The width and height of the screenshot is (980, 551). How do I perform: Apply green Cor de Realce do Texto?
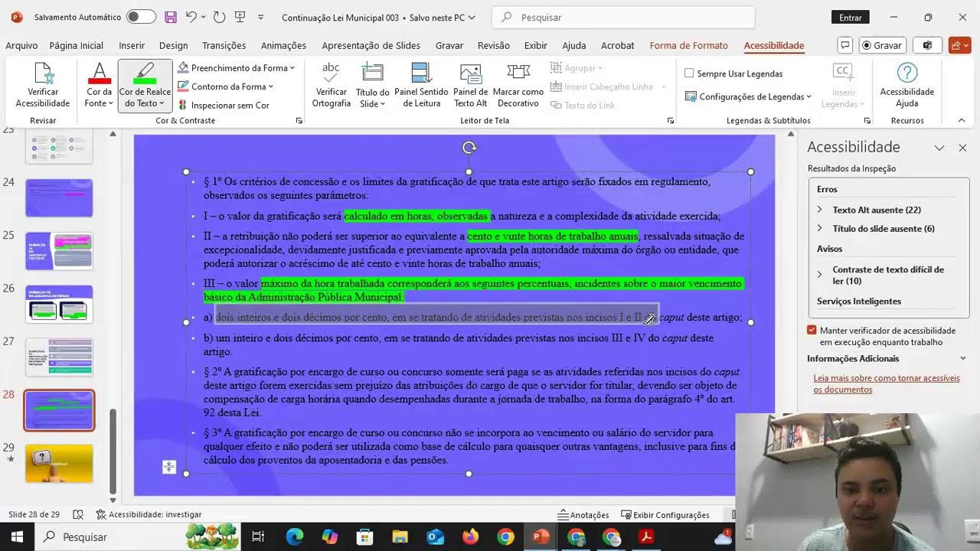145,74
